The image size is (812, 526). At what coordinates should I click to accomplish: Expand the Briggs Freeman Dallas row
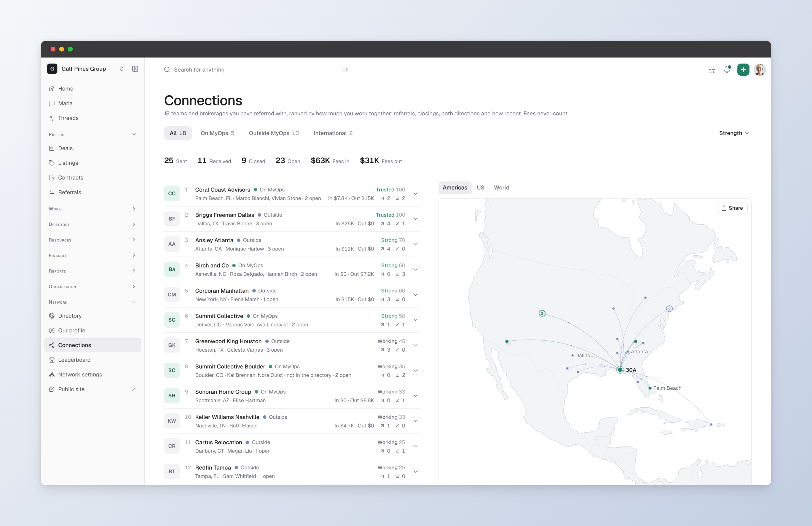415,219
